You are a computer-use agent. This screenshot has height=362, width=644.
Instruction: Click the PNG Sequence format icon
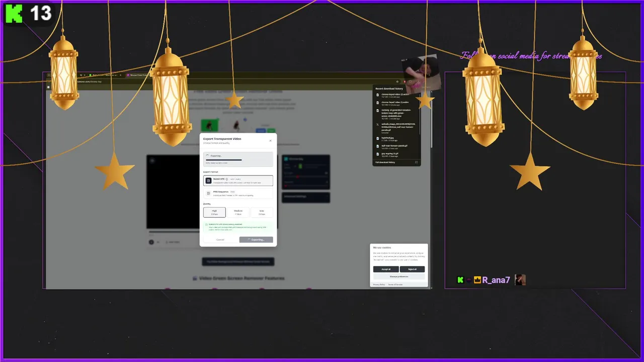click(x=208, y=193)
